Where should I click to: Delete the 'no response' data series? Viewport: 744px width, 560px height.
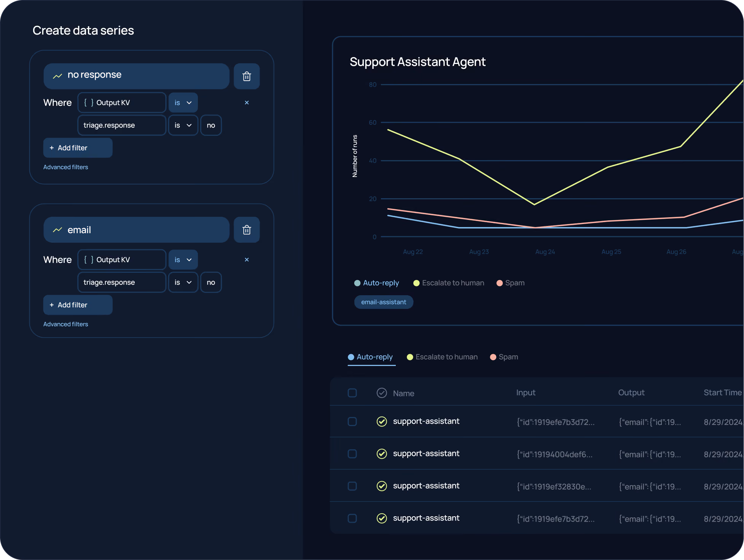(x=247, y=76)
